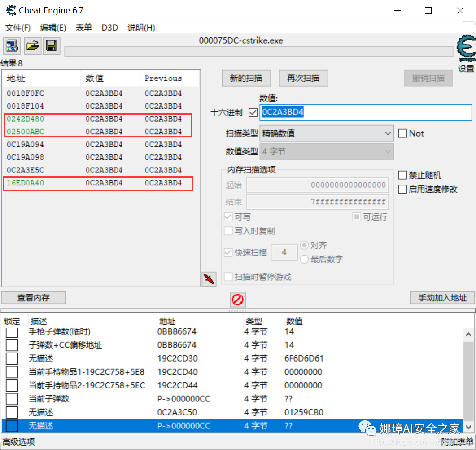Lock the entry with address 0C2A3C50
This screenshot has width=476, height=450.
coord(12,412)
